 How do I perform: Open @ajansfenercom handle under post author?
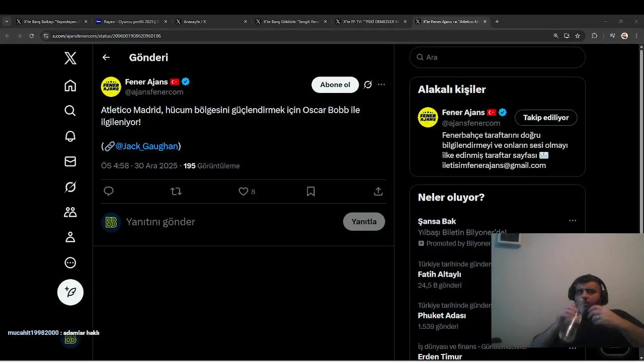pos(154,93)
